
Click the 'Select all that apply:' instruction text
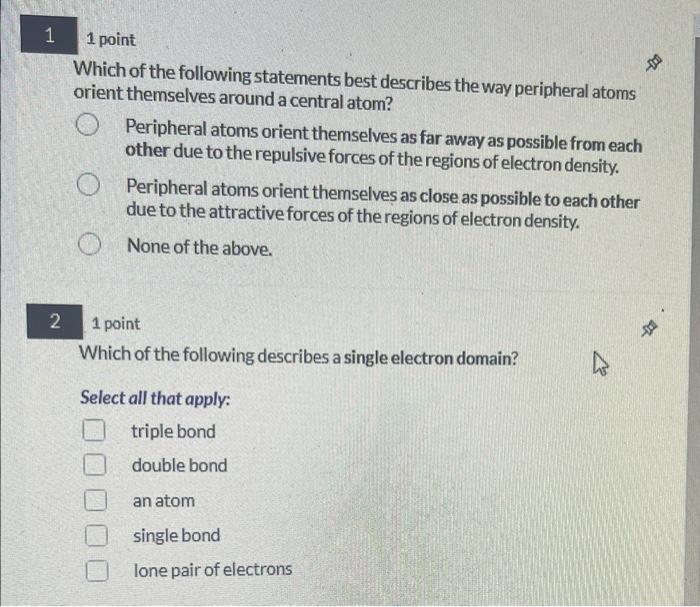(x=155, y=398)
